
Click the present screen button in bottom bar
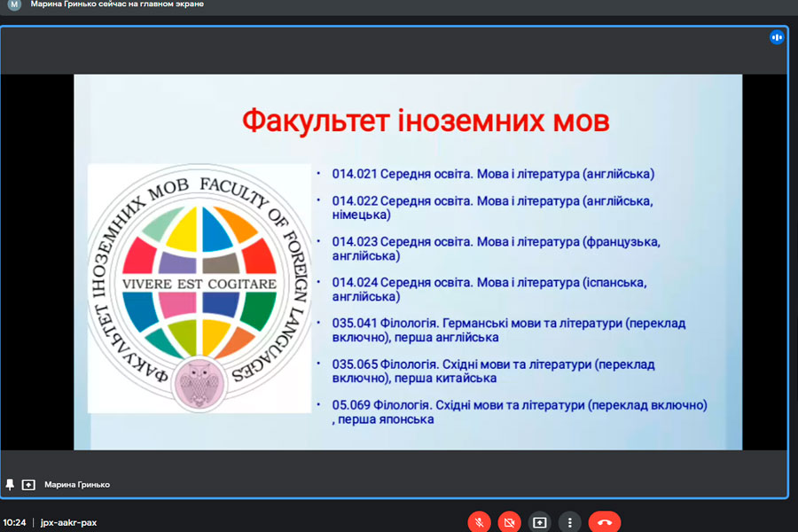tap(539, 522)
